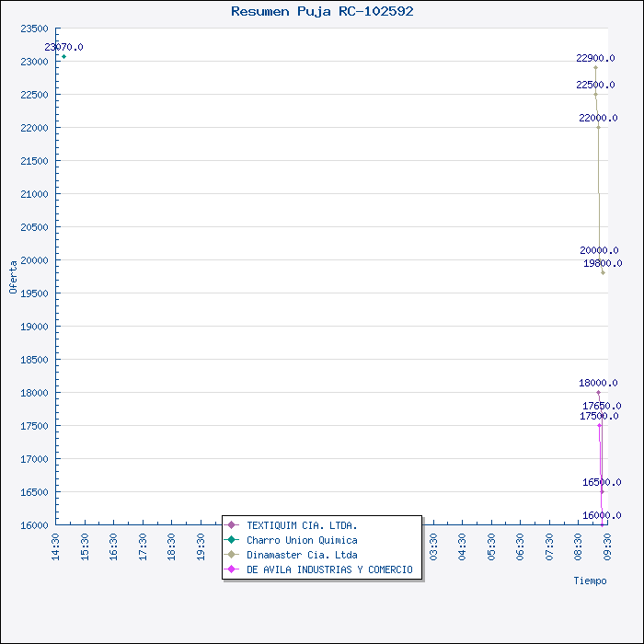
Task: Click the 14:30 tick on the time axis
Action: tap(55, 544)
